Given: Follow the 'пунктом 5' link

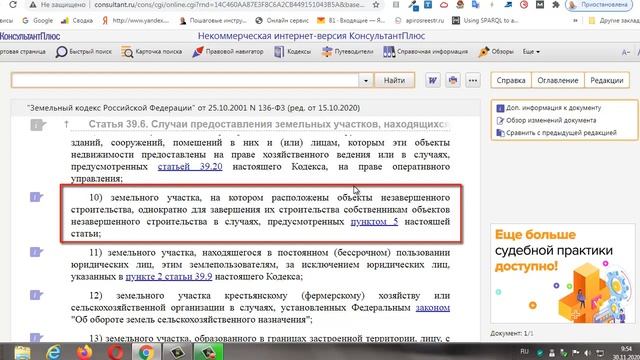Looking at the screenshot, I should [374, 222].
